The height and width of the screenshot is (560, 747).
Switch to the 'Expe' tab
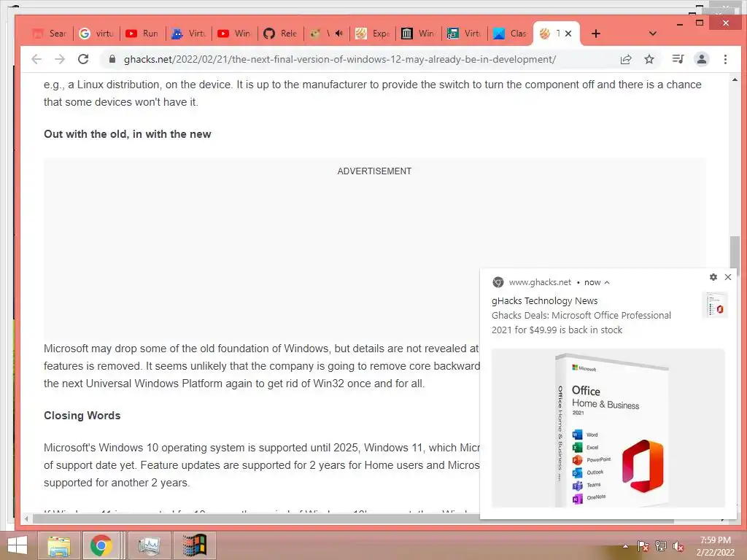373,34
